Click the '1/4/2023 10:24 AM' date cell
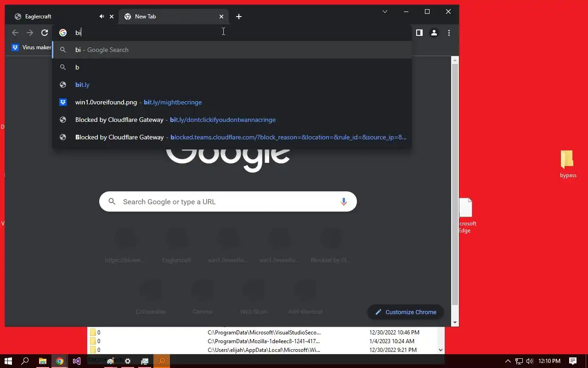588x368 pixels. pos(392,341)
